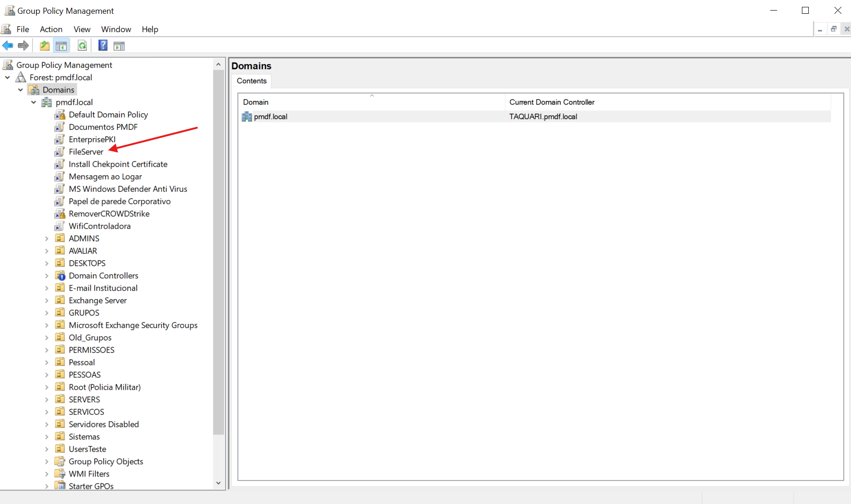
Task: Open Help via the question mark icon
Action: (x=103, y=46)
